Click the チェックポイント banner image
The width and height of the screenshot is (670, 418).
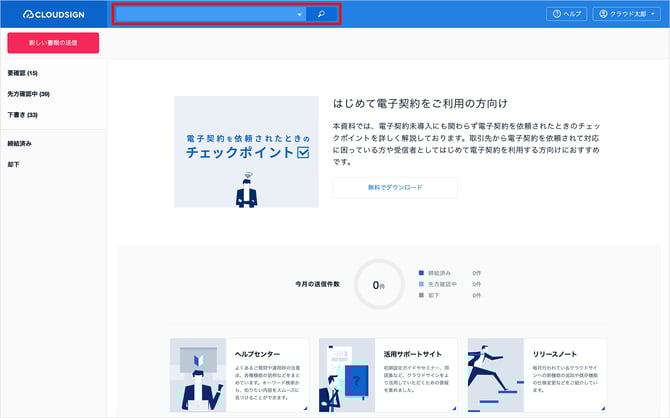(x=246, y=152)
